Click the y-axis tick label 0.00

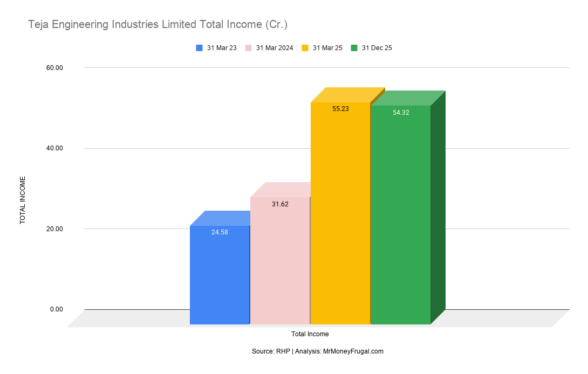click(x=56, y=309)
